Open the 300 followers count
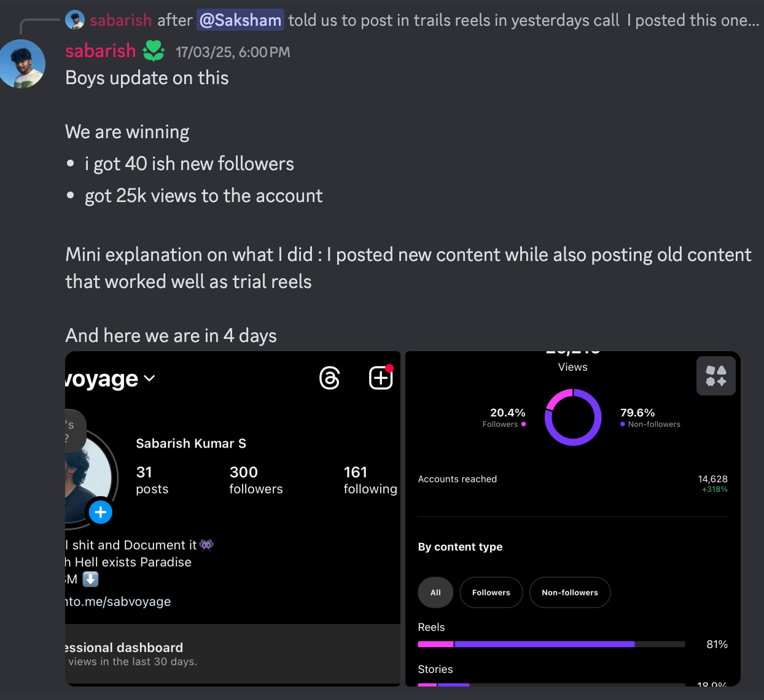The height and width of the screenshot is (700, 764). point(255,480)
